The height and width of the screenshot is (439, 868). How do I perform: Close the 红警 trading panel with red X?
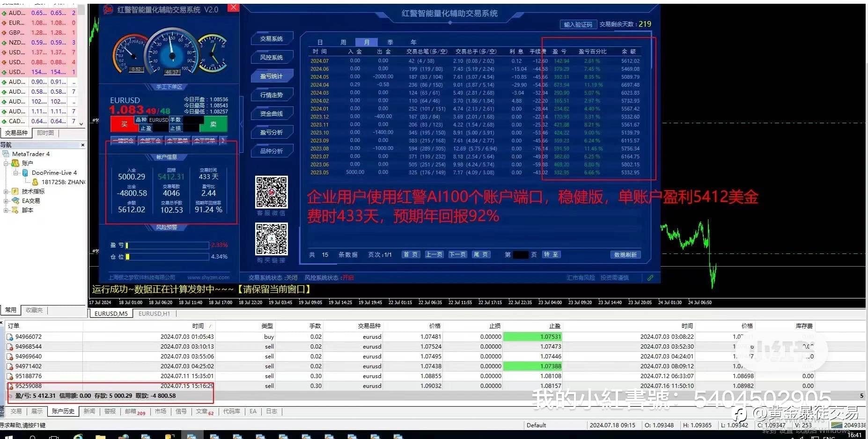click(233, 7)
